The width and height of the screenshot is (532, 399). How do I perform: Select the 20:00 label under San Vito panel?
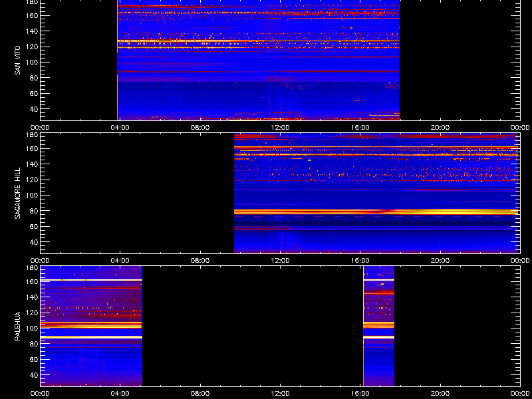coord(440,128)
